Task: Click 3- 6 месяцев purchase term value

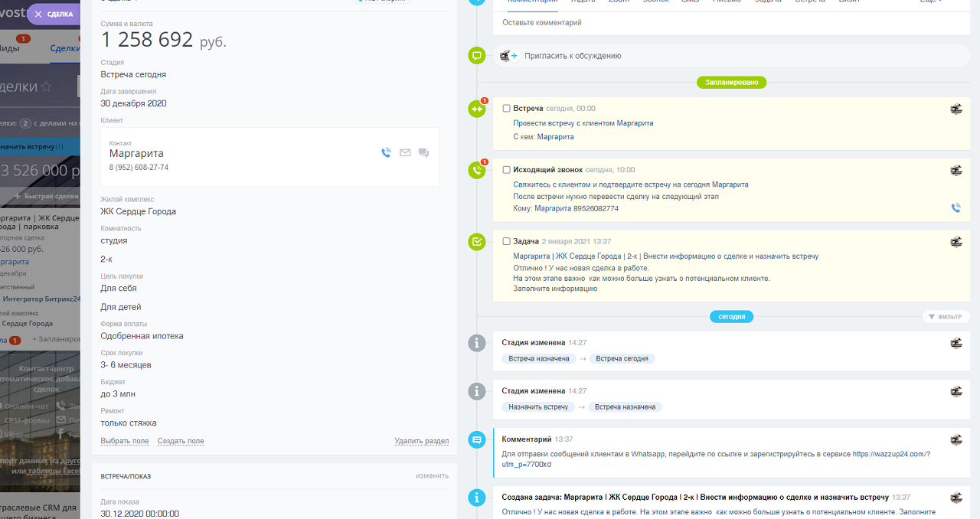Action: [x=126, y=365]
